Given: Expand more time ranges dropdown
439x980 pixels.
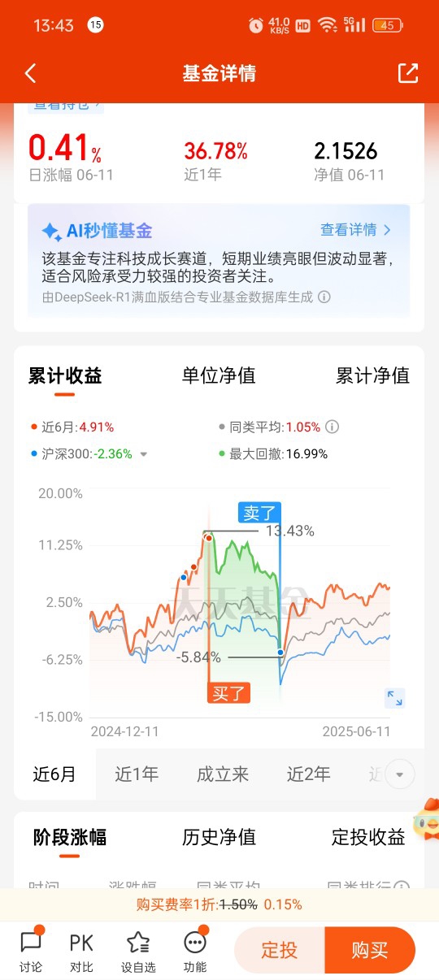Looking at the screenshot, I should (x=398, y=774).
